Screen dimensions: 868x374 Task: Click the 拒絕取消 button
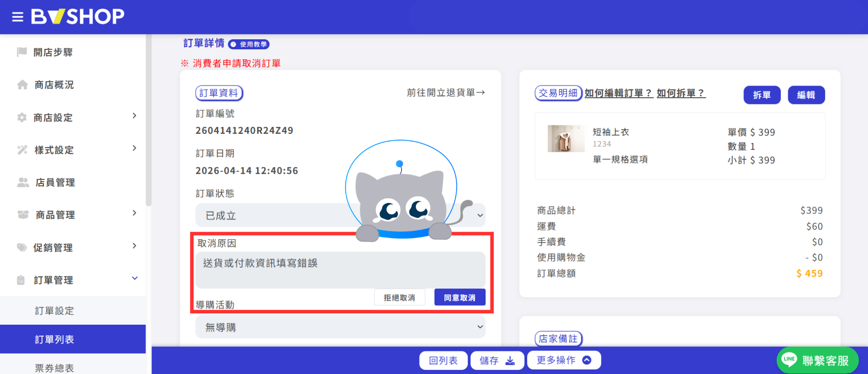tap(400, 298)
